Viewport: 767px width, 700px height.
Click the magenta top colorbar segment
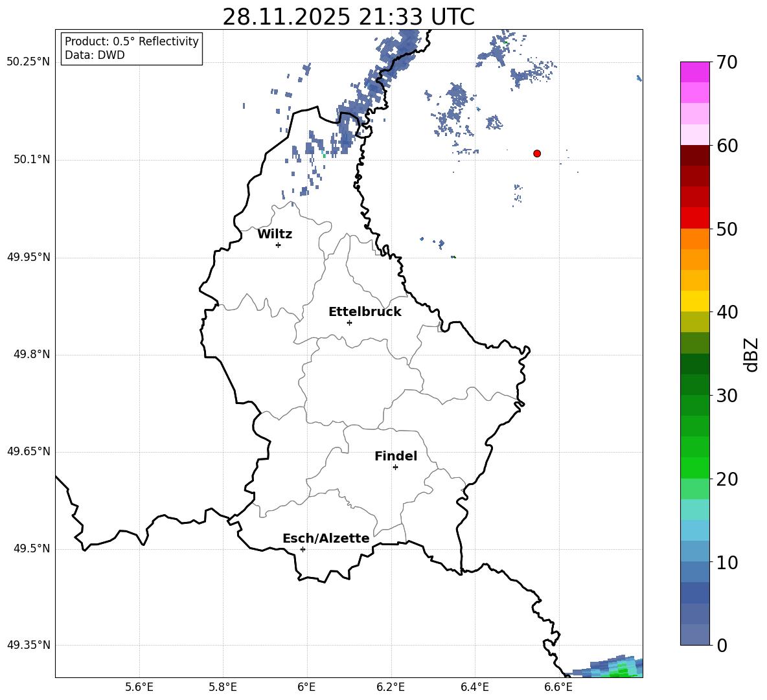click(694, 72)
